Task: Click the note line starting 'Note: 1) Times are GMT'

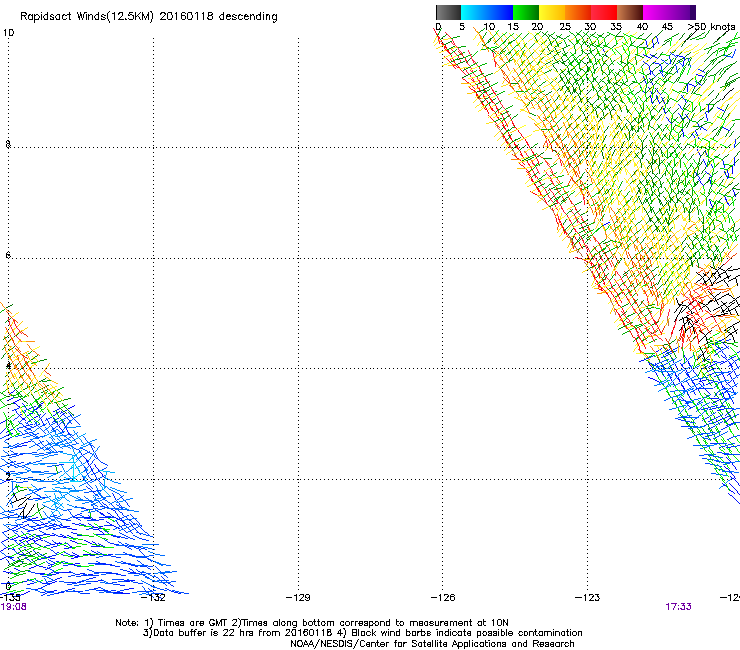Action: 312,623
